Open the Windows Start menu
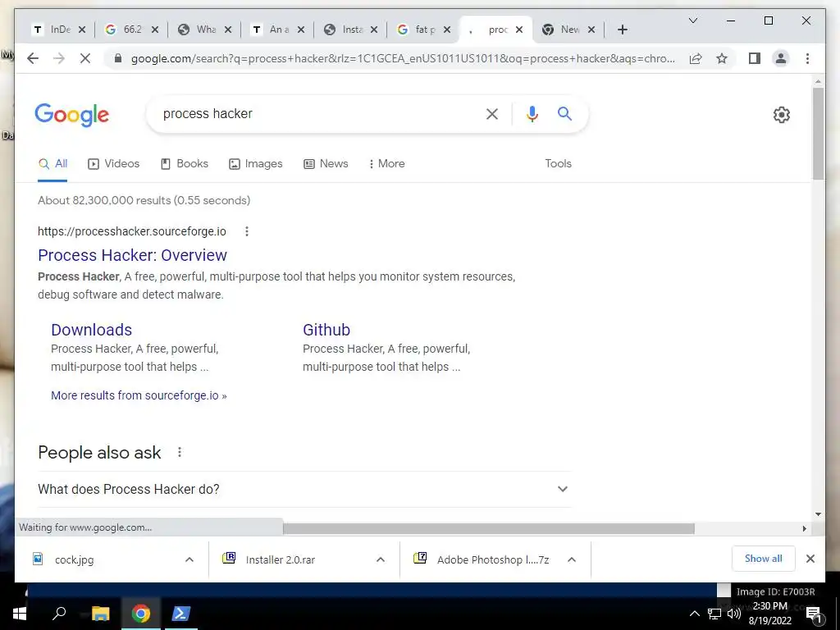 [20, 614]
